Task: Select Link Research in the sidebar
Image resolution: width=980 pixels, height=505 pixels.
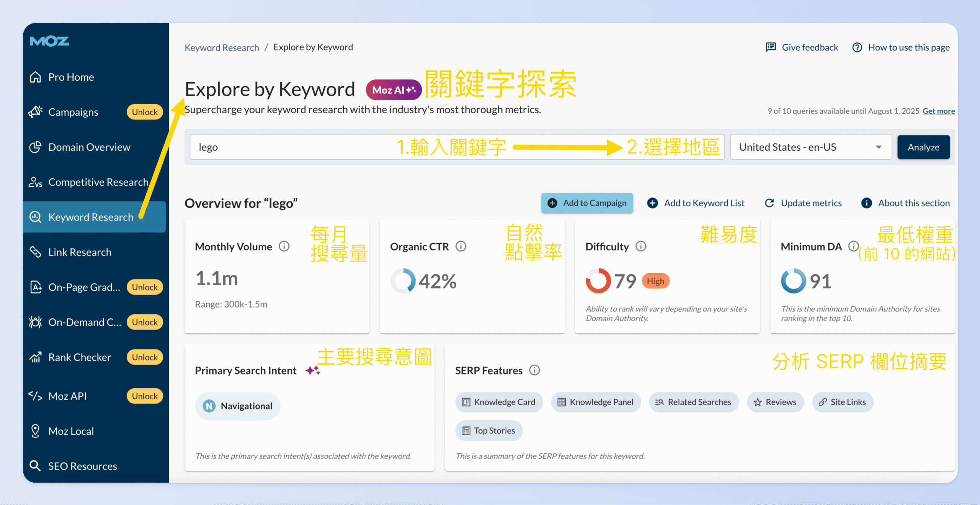Action: tap(79, 252)
